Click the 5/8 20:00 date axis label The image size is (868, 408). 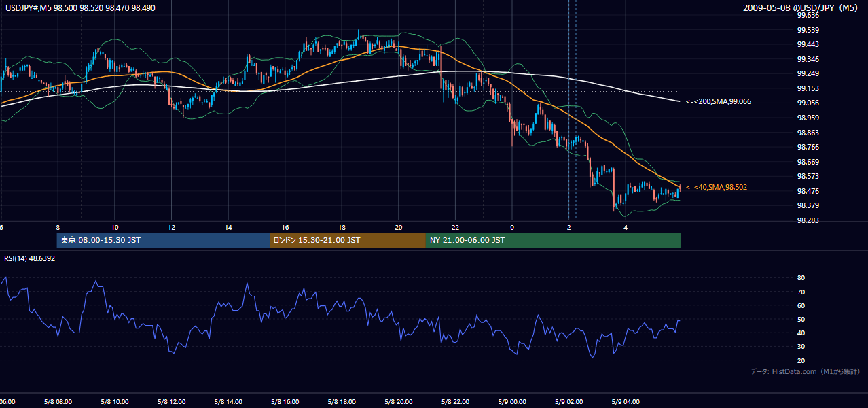click(399, 402)
